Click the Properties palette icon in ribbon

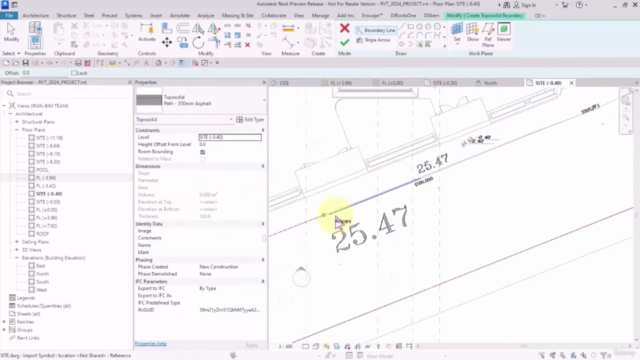[x=35, y=42]
